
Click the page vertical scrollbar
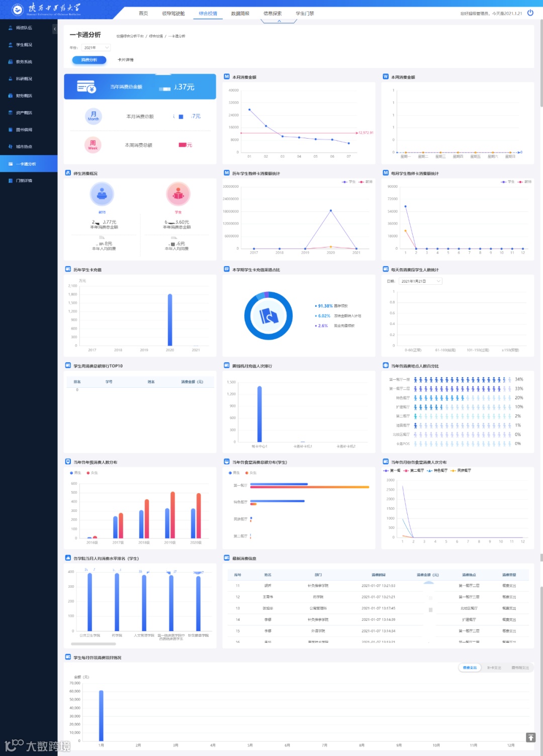click(541, 63)
